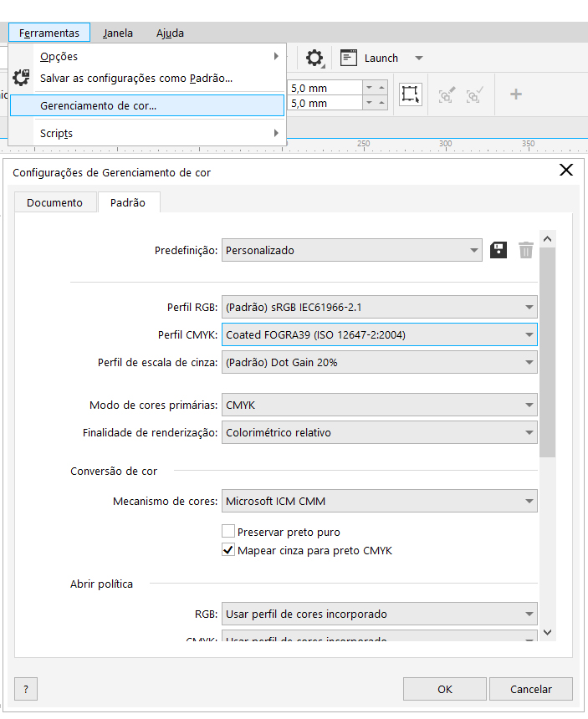The image size is (588, 719).
Task: Click the dialog vertical scrollbar down arrow
Action: pyautogui.click(x=547, y=633)
